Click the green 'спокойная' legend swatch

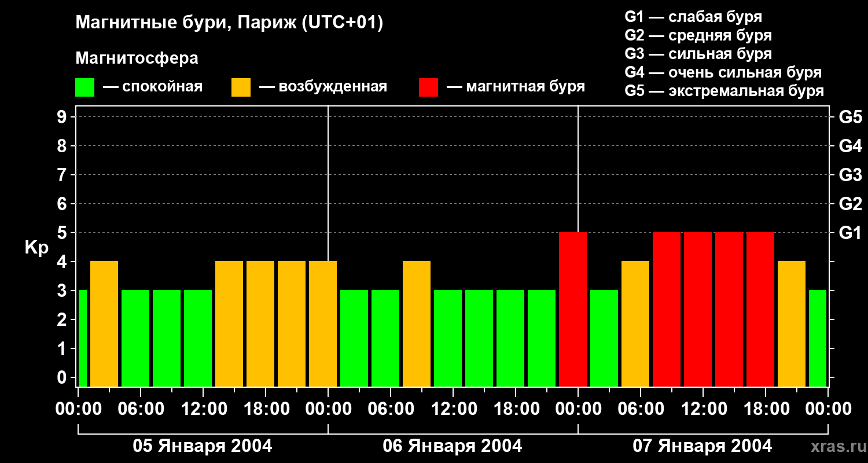(x=84, y=87)
